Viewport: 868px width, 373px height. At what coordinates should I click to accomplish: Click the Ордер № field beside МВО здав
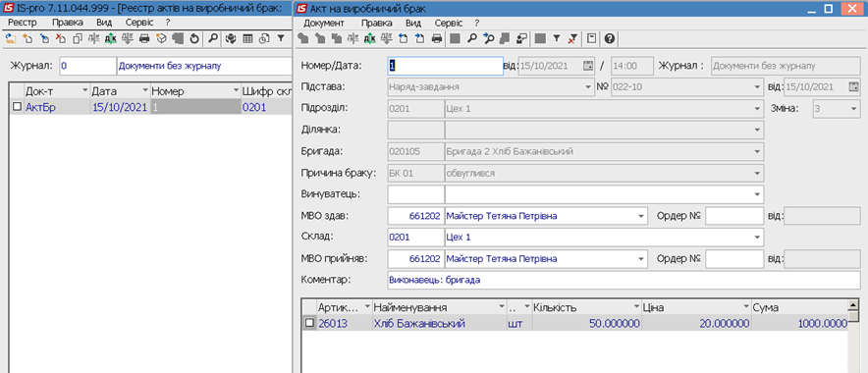(734, 216)
